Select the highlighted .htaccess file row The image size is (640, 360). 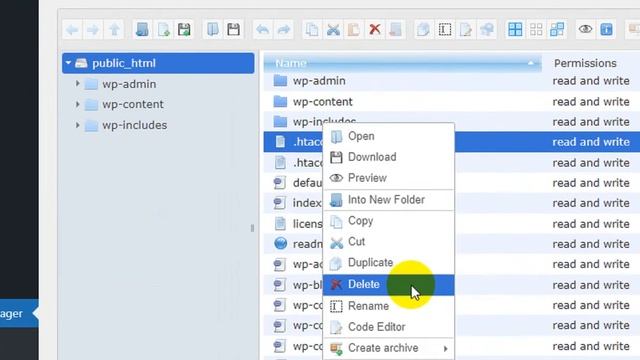pos(451,142)
